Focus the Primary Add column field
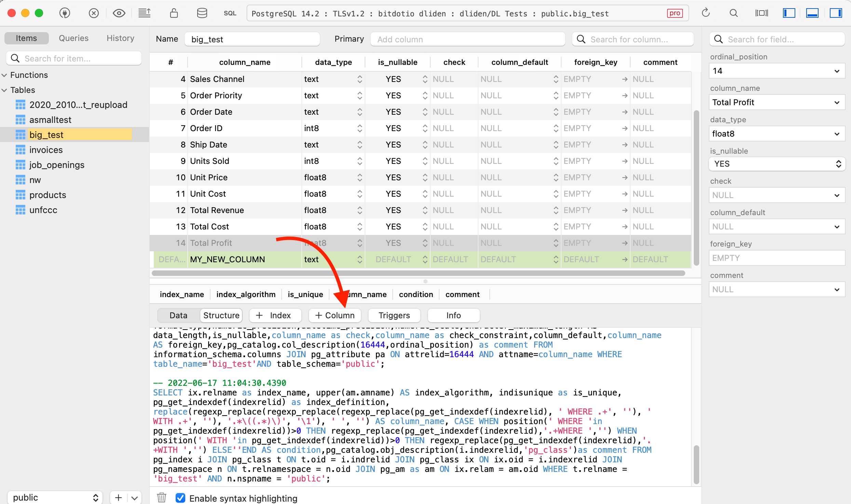 (468, 39)
